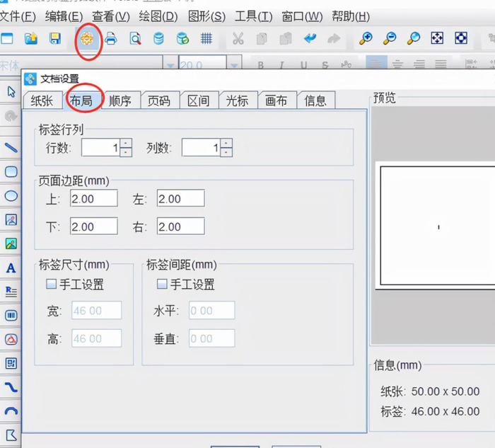
Task: Click the row count input box
Action: click(x=100, y=147)
